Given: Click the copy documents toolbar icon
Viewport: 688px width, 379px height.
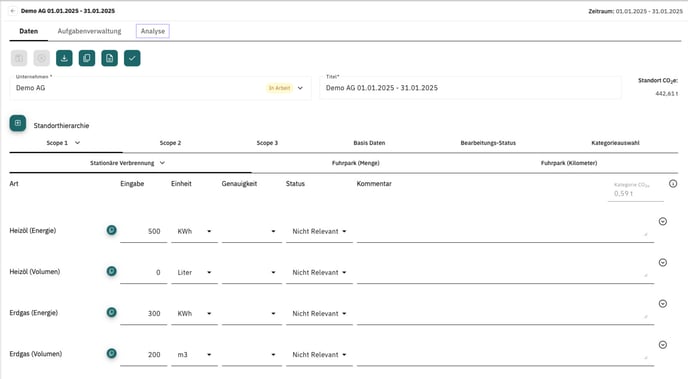Looking at the screenshot, I should tap(87, 58).
